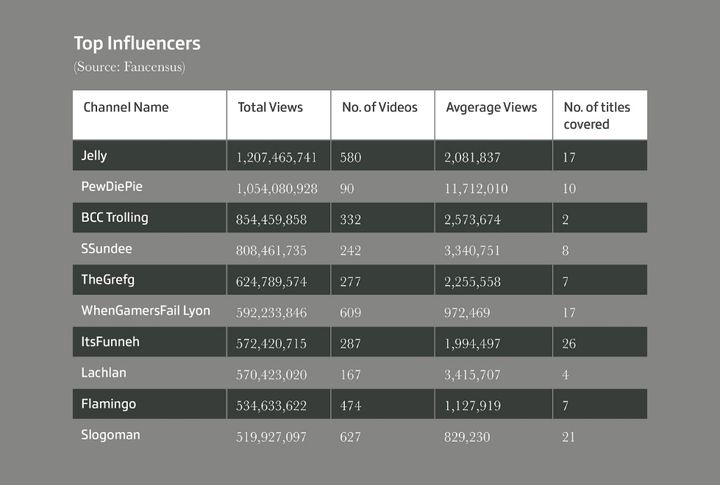Image resolution: width=720 pixels, height=485 pixels.
Task: Click the Slogoman channel name
Action: coord(111,435)
